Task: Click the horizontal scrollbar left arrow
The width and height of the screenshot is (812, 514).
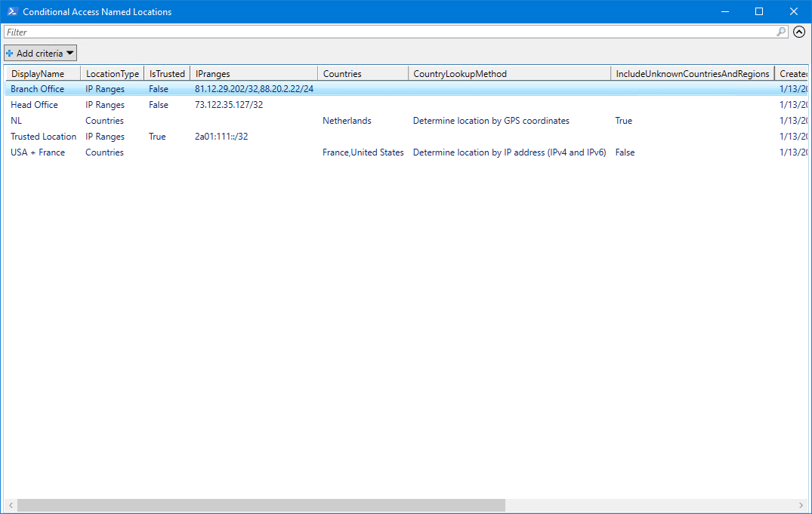Action: point(10,505)
